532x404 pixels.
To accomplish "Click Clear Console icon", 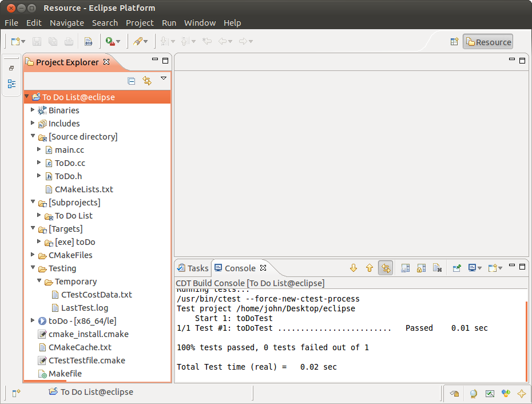I will point(438,268).
